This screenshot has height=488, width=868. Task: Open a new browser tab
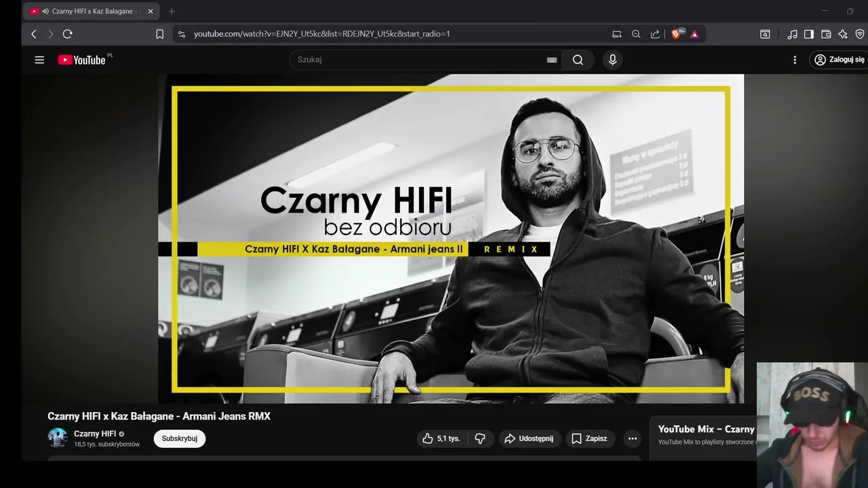click(x=172, y=12)
